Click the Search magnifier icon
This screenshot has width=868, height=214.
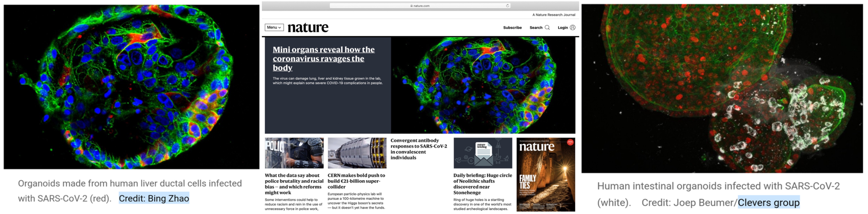tap(547, 28)
